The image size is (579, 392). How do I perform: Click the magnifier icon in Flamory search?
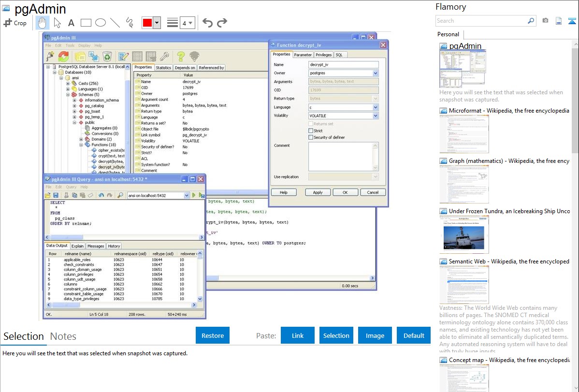pos(531,21)
